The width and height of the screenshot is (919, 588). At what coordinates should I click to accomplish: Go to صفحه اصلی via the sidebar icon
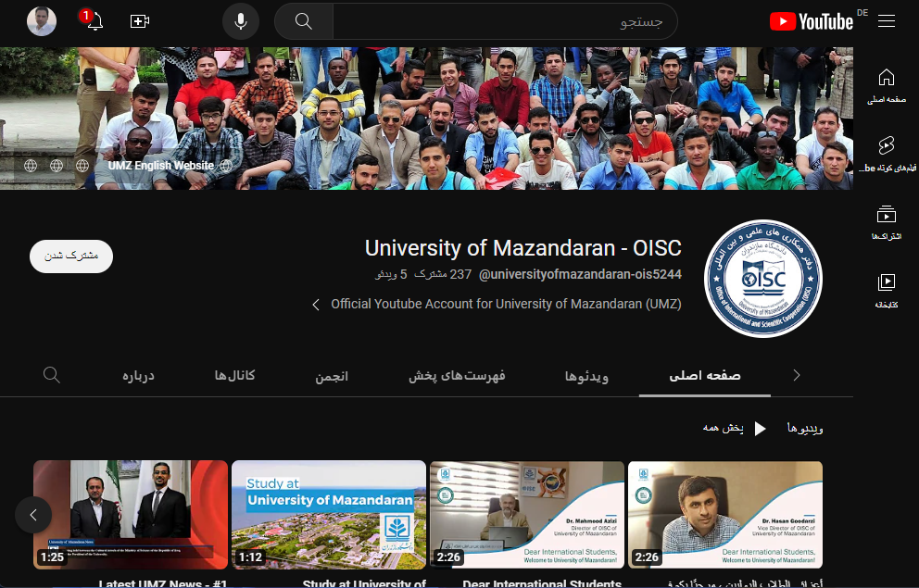click(887, 83)
